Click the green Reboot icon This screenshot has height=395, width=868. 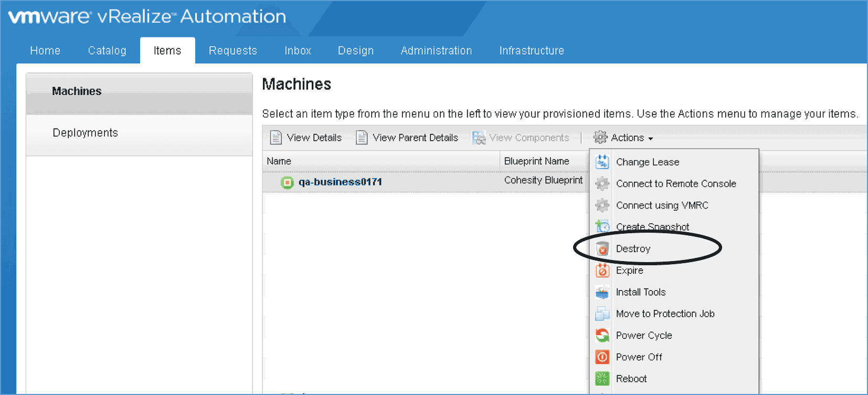click(602, 379)
